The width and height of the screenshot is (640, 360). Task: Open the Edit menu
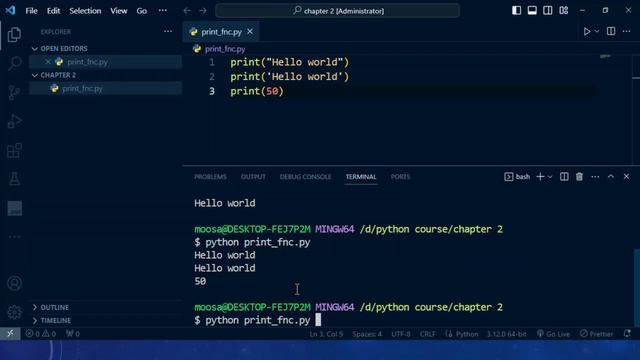tap(53, 11)
